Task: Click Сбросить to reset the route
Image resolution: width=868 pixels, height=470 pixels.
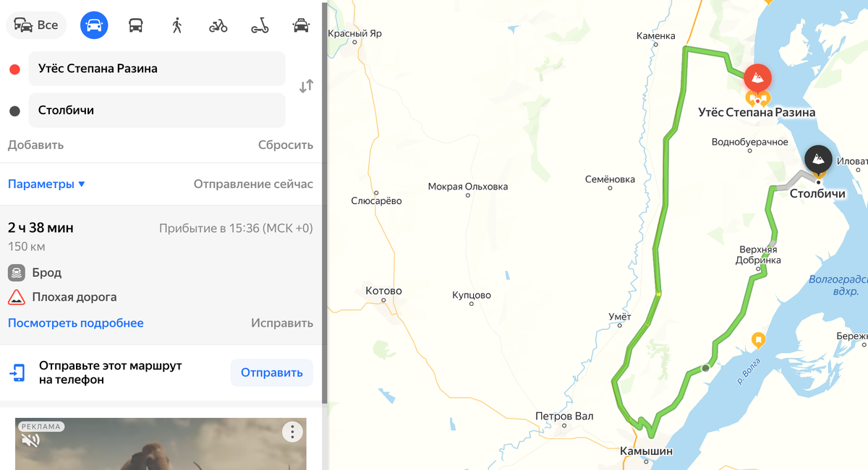Action: coord(286,145)
